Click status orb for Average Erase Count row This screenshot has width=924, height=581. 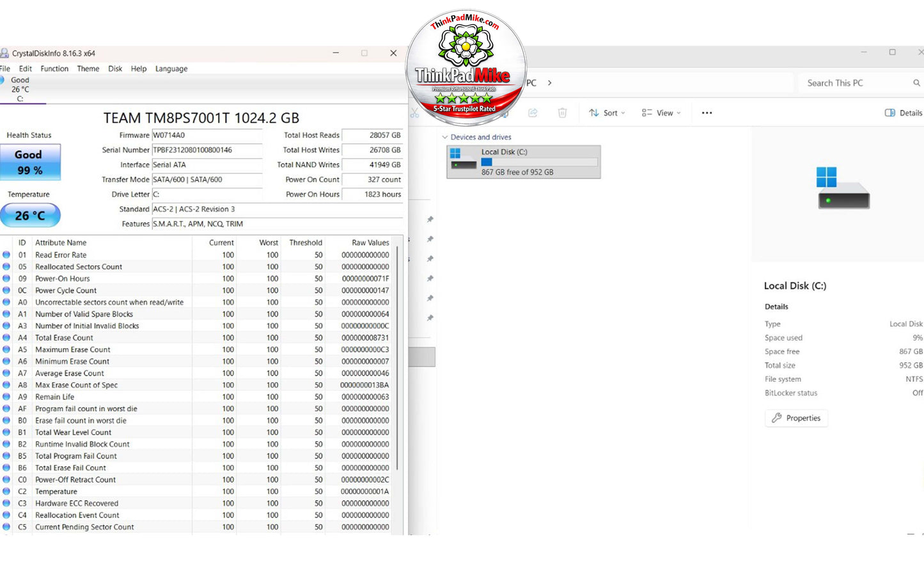(6, 373)
